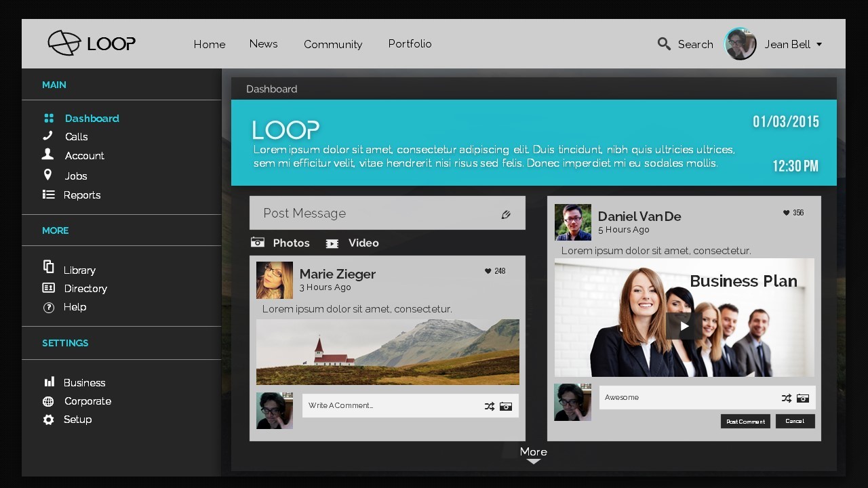Open Calls via its phone icon in the sidebar
The image size is (868, 488).
tap(47, 136)
